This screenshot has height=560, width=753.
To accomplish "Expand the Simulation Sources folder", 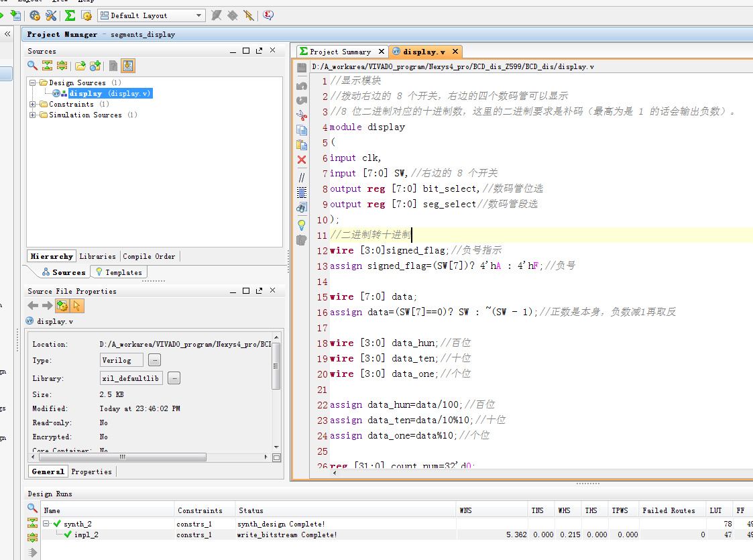I will tap(33, 115).
